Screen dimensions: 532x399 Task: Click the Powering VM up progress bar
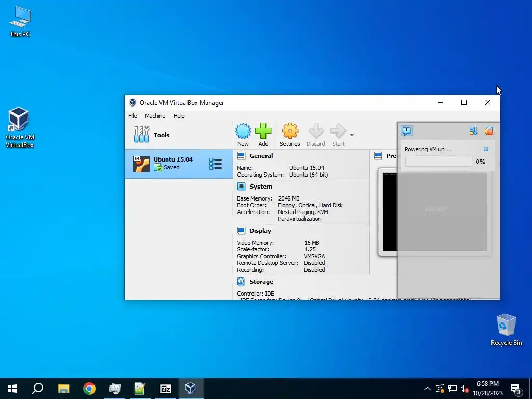[x=438, y=162]
